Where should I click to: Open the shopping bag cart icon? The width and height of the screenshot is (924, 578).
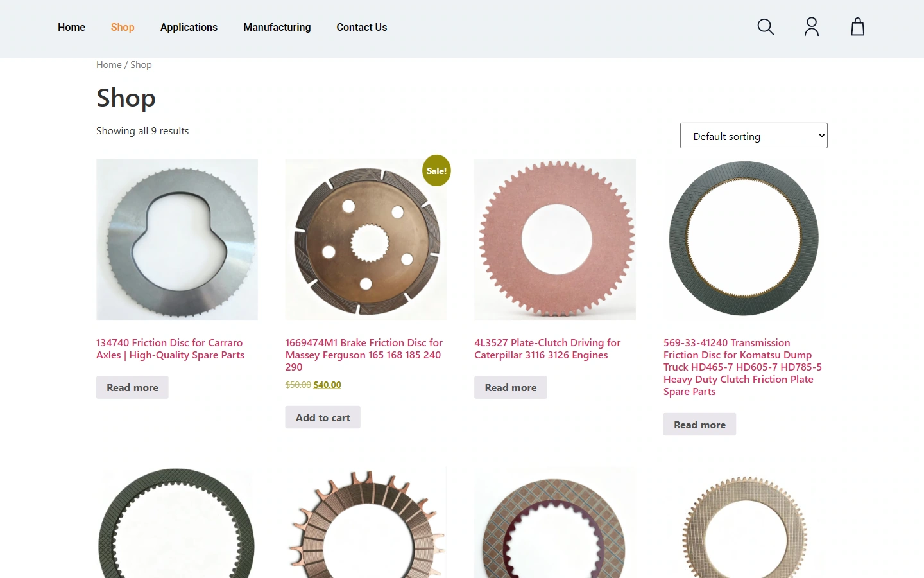(858, 27)
